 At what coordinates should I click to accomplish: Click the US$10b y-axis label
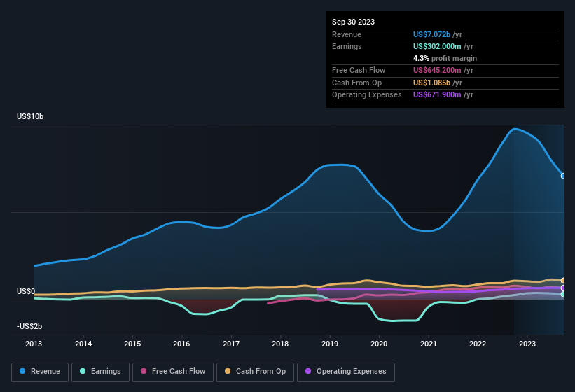click(x=30, y=116)
